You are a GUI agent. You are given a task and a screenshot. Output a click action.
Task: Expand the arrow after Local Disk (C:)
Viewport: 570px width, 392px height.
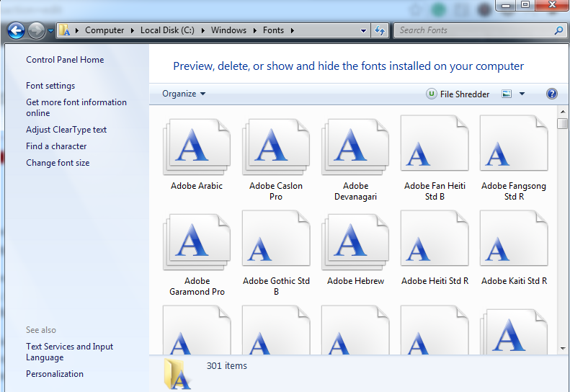click(x=202, y=30)
